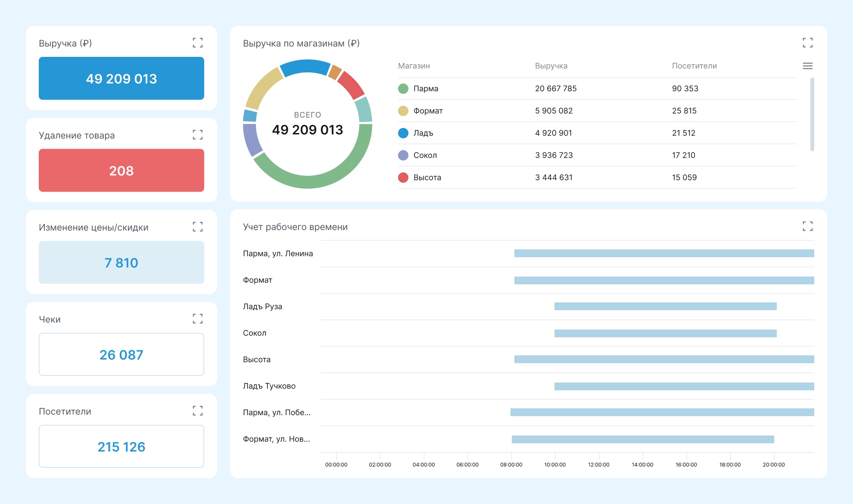Click the red 208 deletions tile

pyautogui.click(x=121, y=171)
